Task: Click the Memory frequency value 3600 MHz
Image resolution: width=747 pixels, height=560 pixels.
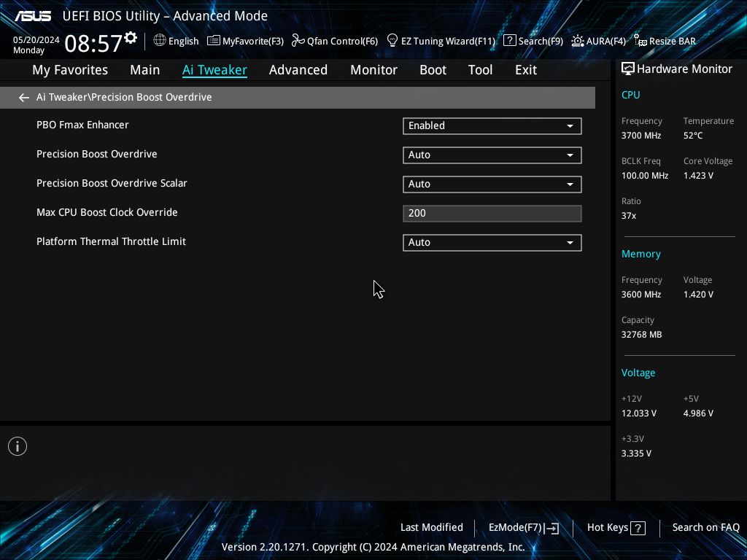Action: [x=640, y=295]
